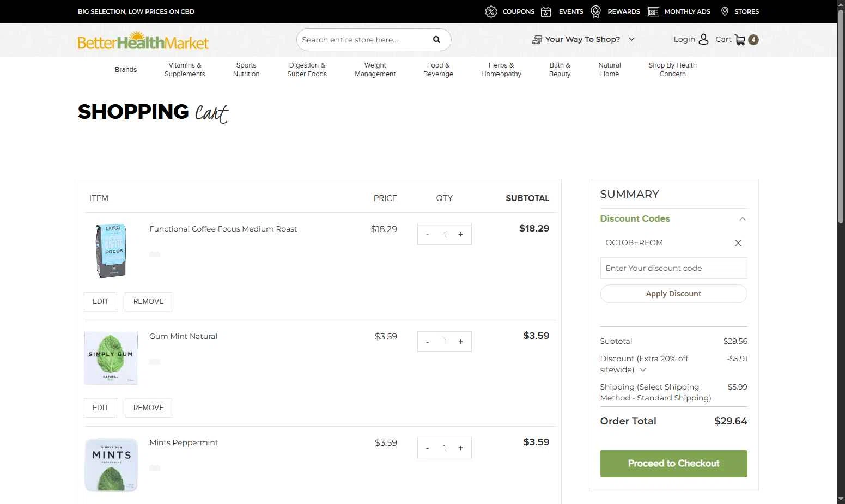Screen dimensions: 845x504
Task: Click the Simply Gum Natural thumbnail
Action: coord(111,358)
